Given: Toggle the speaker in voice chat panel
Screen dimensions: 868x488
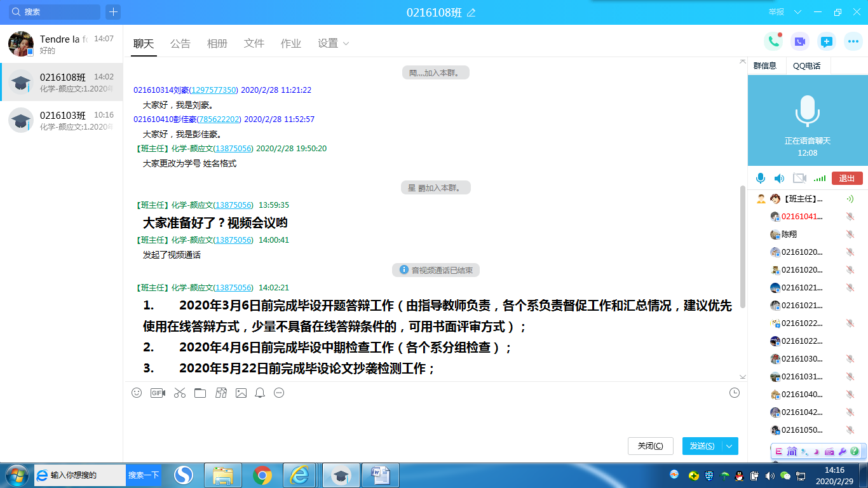Looking at the screenshot, I should pyautogui.click(x=780, y=179).
